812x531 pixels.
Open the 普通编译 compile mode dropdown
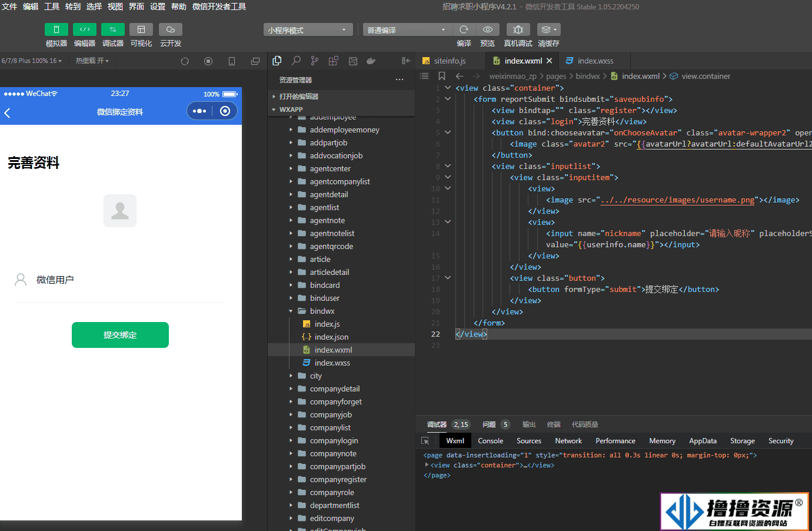click(407, 29)
